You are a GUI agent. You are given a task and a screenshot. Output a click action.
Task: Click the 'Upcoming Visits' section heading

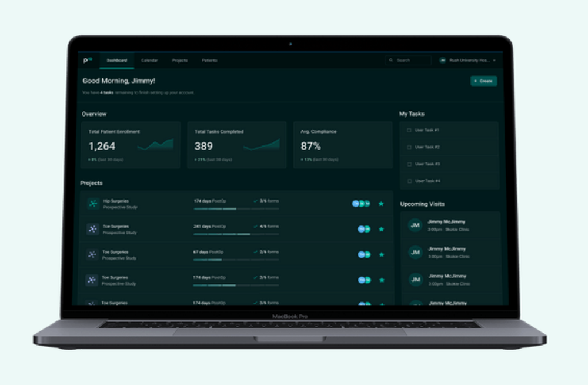tap(422, 204)
